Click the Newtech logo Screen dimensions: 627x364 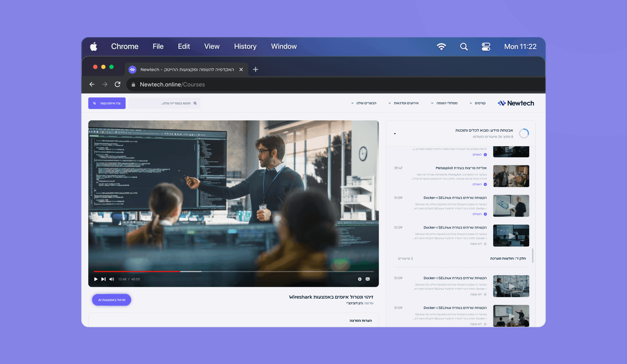[516, 103]
